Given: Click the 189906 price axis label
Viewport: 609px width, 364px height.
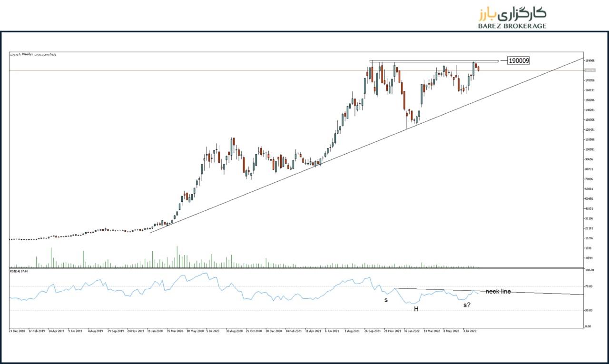Looking at the screenshot, I should pos(589,60).
